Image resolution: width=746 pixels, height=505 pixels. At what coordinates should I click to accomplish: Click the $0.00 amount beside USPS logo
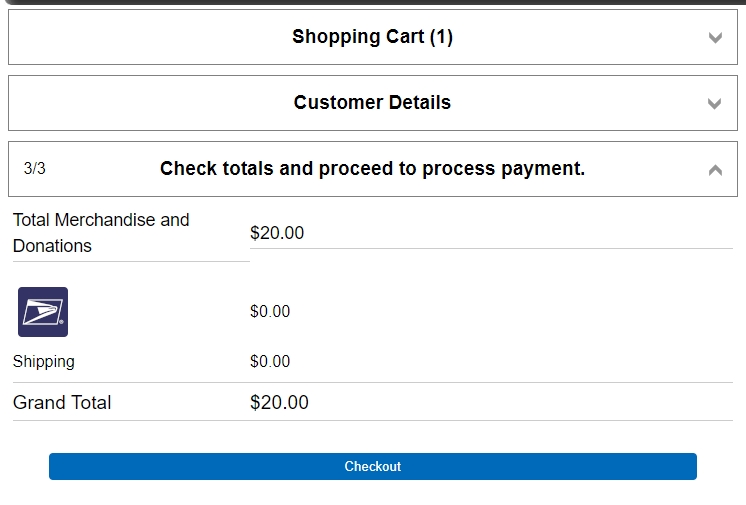(x=270, y=312)
